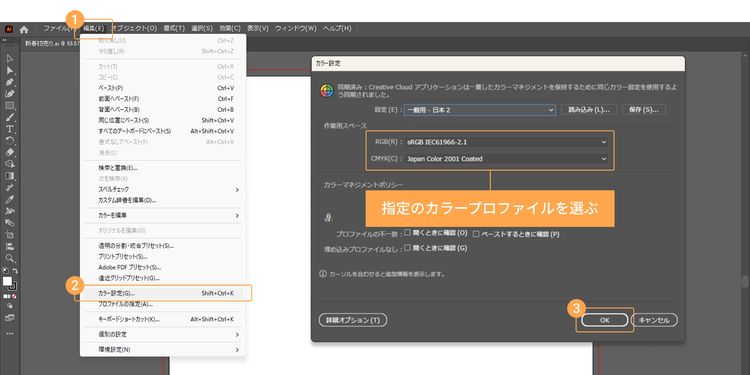Viewport: 750px width, 375px height.
Task: Choose カスタム辞書を編集(D)... menu item
Action: tap(163, 200)
